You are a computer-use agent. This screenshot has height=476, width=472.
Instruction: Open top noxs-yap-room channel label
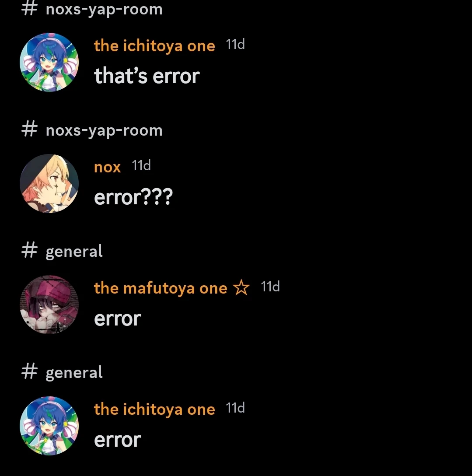pyautogui.click(x=104, y=10)
